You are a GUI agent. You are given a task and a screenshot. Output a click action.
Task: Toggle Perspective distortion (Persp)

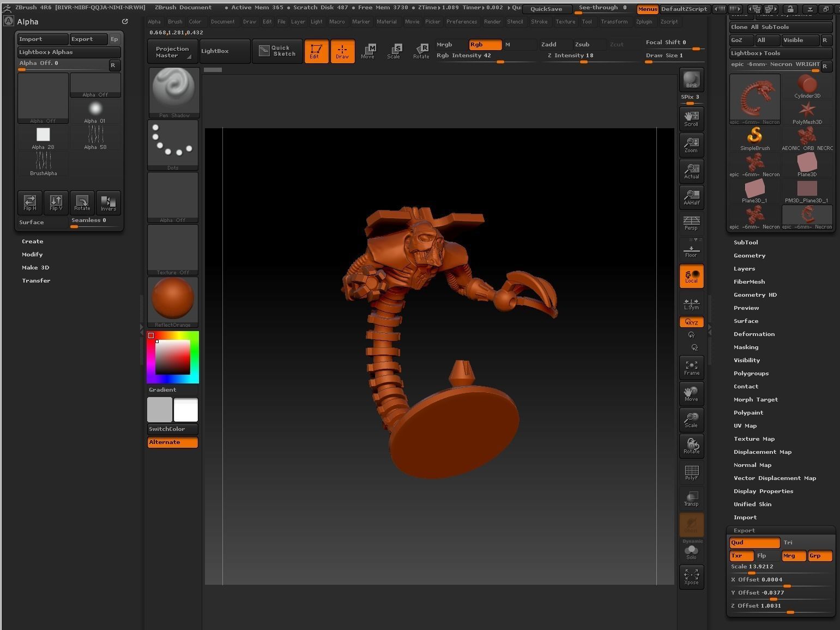click(x=691, y=223)
